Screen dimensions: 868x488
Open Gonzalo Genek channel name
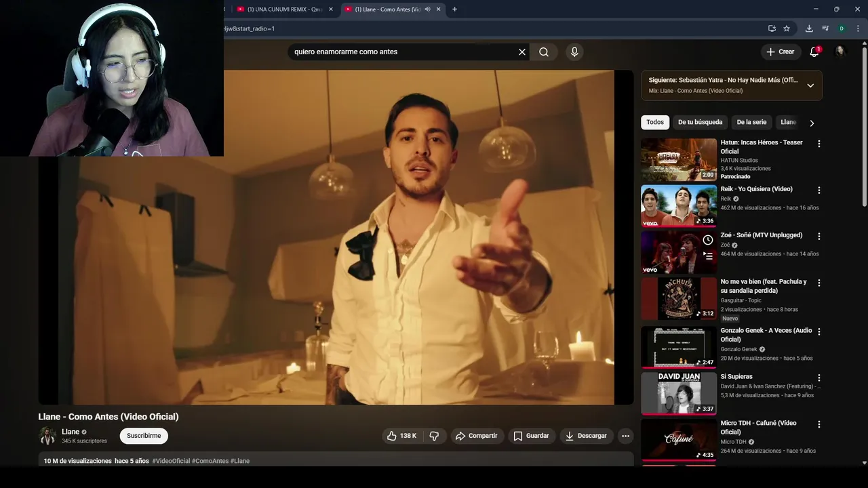[738, 349]
